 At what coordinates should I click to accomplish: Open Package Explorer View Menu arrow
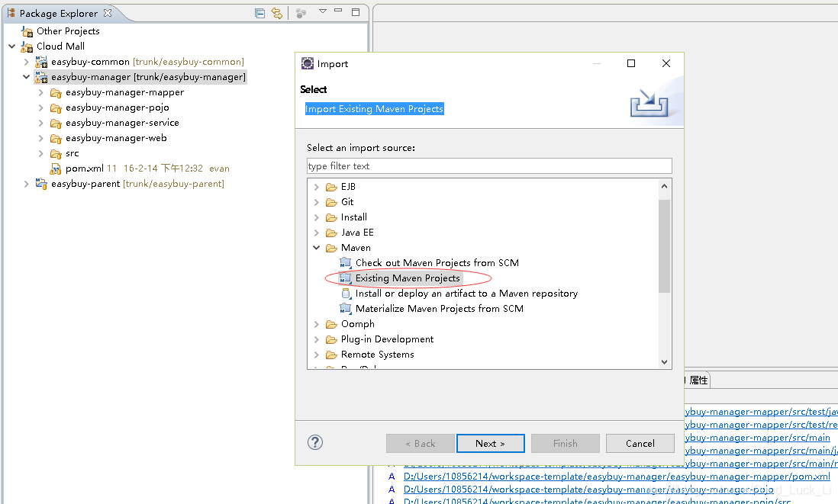[323, 11]
